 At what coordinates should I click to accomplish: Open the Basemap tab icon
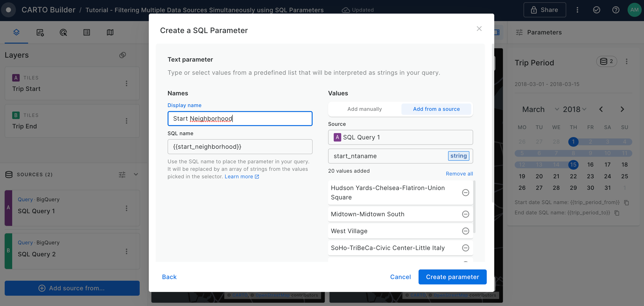click(x=110, y=32)
